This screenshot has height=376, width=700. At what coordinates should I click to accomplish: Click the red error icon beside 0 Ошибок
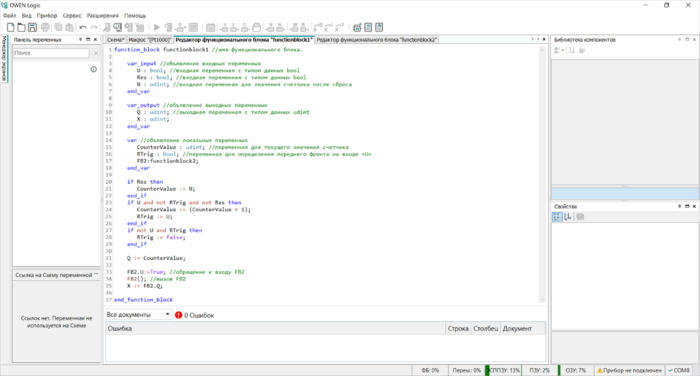[x=179, y=315]
